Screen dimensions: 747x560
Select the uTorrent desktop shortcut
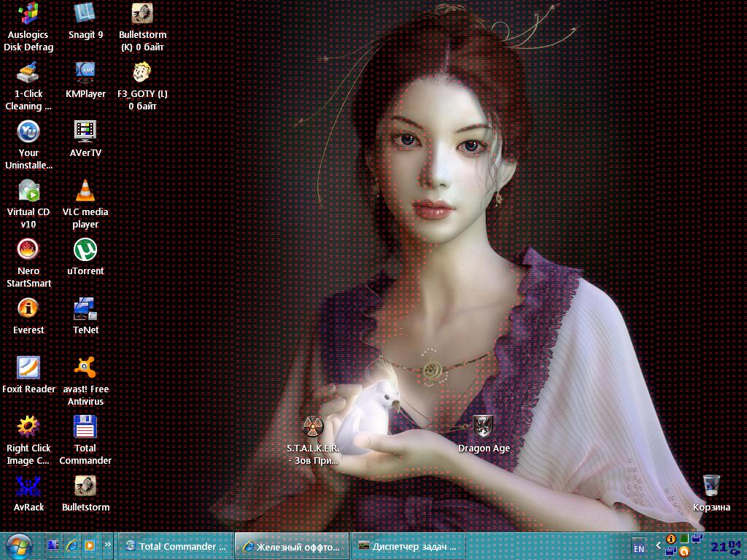pyautogui.click(x=86, y=257)
